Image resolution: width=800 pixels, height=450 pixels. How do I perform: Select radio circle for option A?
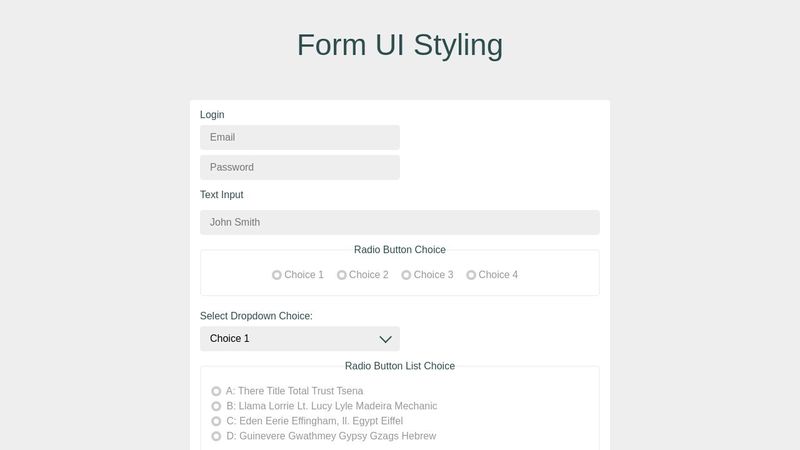(216, 391)
